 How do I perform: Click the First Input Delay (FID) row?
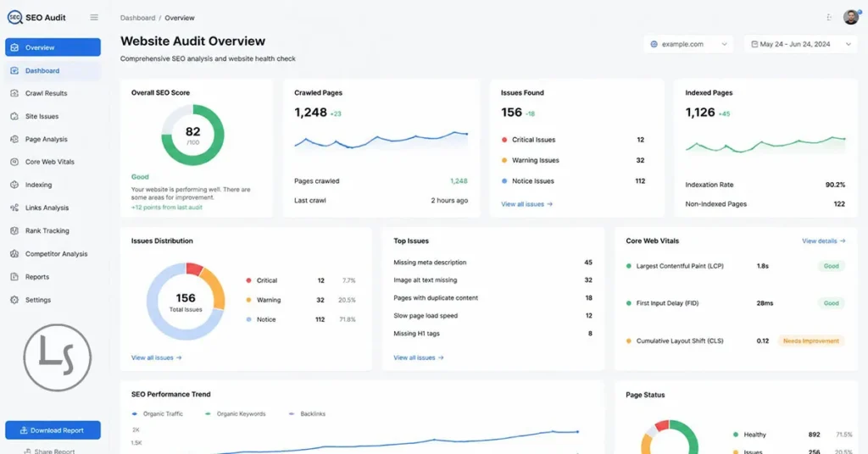pos(736,303)
